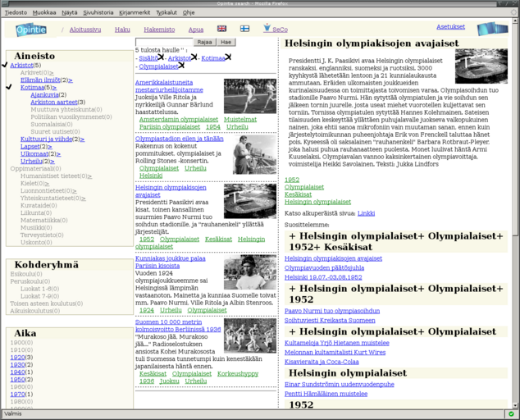The height and width of the screenshot is (420, 520).
Task: Open the Hakemisto navigation link
Action: point(159,30)
